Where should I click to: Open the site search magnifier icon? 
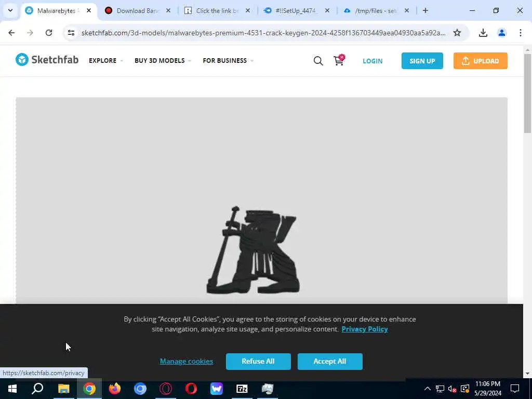pos(318,61)
